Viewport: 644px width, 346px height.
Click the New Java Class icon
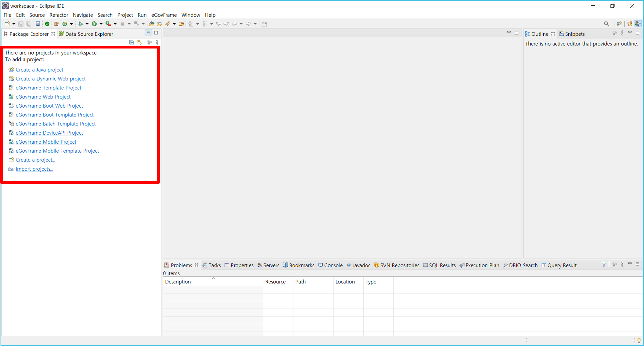65,24
